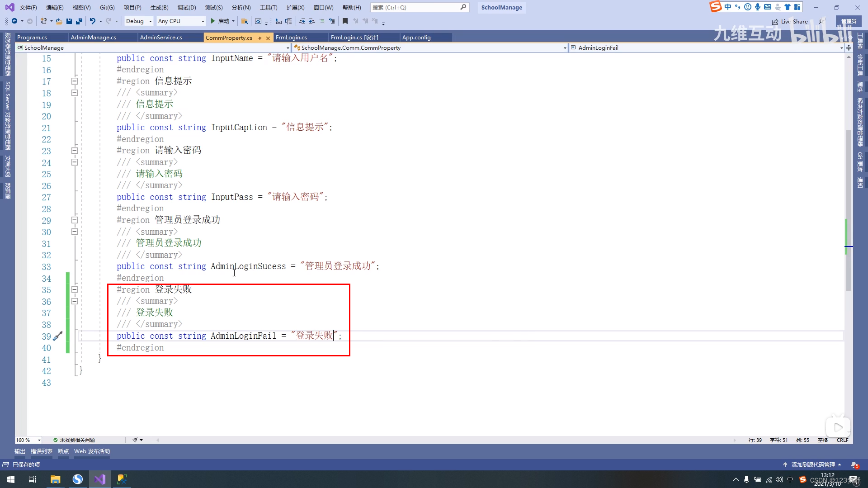The width and height of the screenshot is (868, 488).
Task: Collapse the 登录失败 region on line 35
Action: (75, 289)
